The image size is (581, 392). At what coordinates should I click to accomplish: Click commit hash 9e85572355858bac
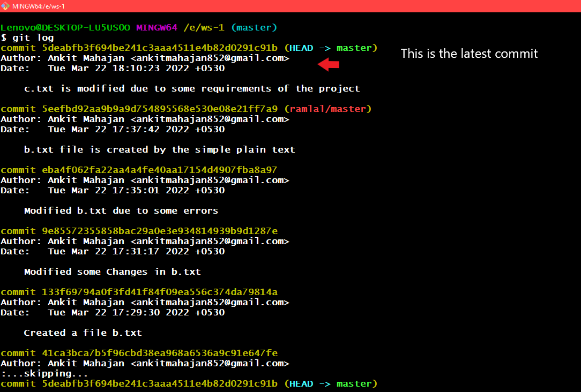[160, 231]
